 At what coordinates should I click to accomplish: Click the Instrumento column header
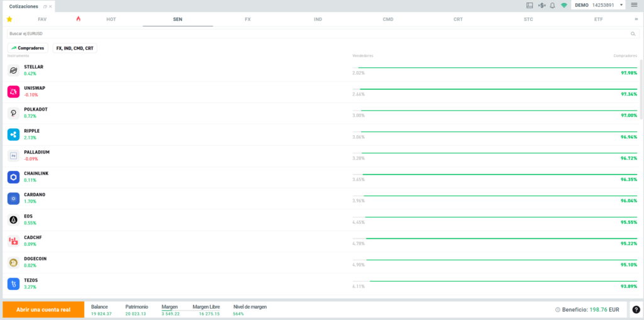[18, 56]
